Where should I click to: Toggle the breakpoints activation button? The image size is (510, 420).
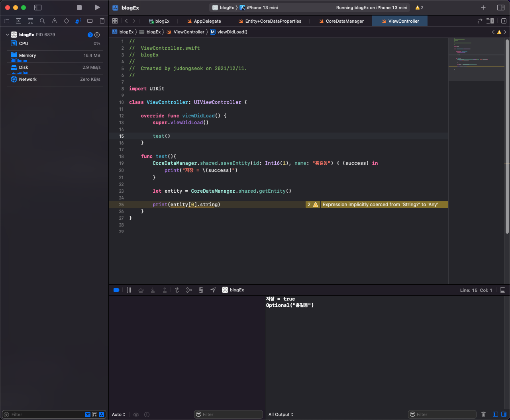tap(116, 290)
